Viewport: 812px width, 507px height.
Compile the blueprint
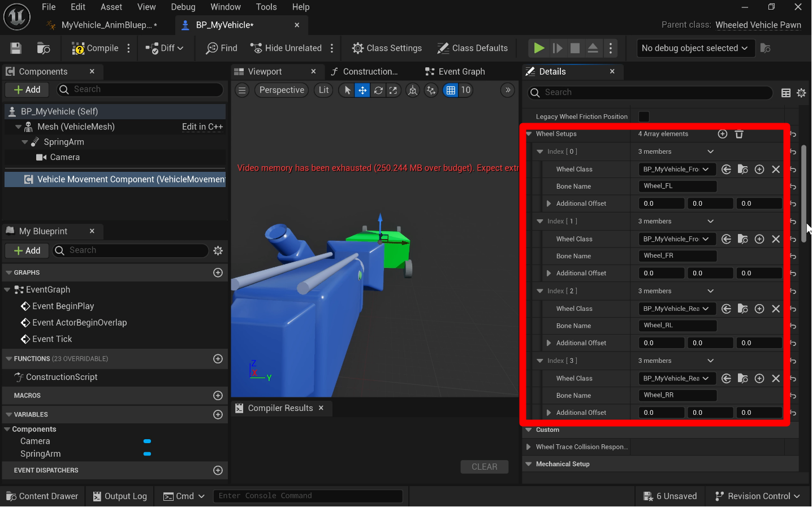pyautogui.click(x=94, y=48)
